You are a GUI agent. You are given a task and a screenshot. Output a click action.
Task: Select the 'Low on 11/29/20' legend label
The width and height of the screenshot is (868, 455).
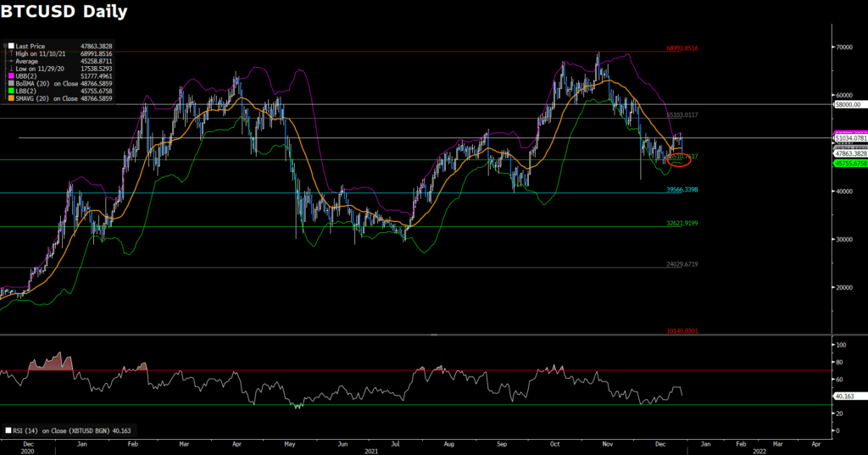tap(39, 69)
